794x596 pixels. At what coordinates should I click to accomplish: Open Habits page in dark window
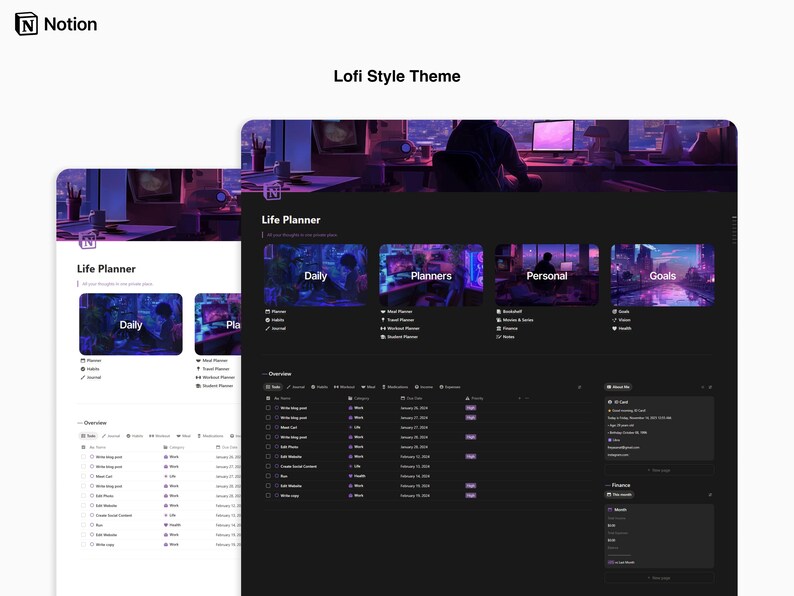tap(275, 320)
